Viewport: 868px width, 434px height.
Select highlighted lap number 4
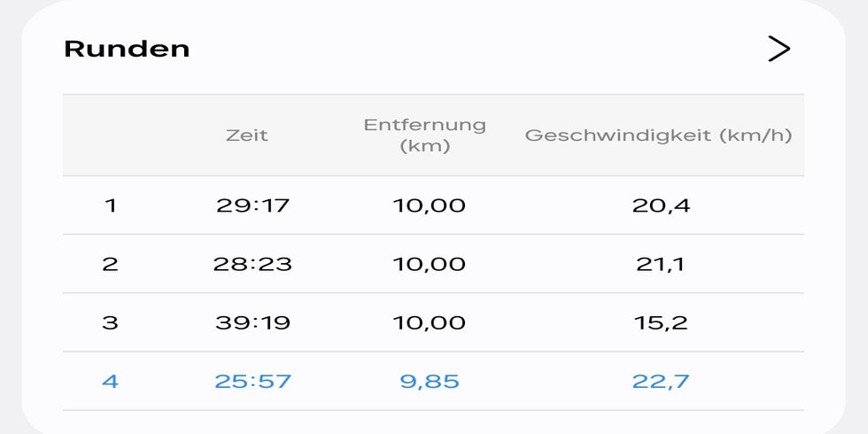click(110, 382)
